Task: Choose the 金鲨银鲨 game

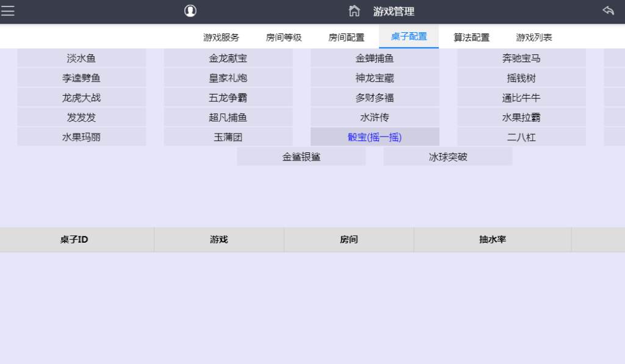Action: [x=301, y=156]
